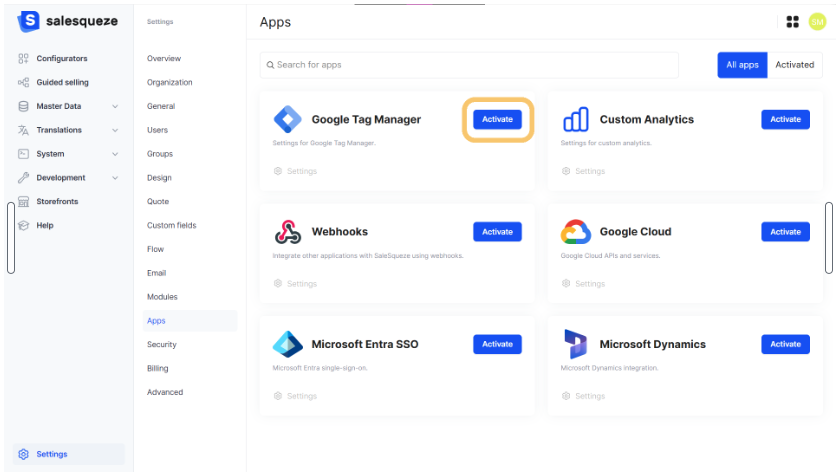Click the Google Cloud Settings gear icon
The image size is (838, 472).
click(566, 283)
